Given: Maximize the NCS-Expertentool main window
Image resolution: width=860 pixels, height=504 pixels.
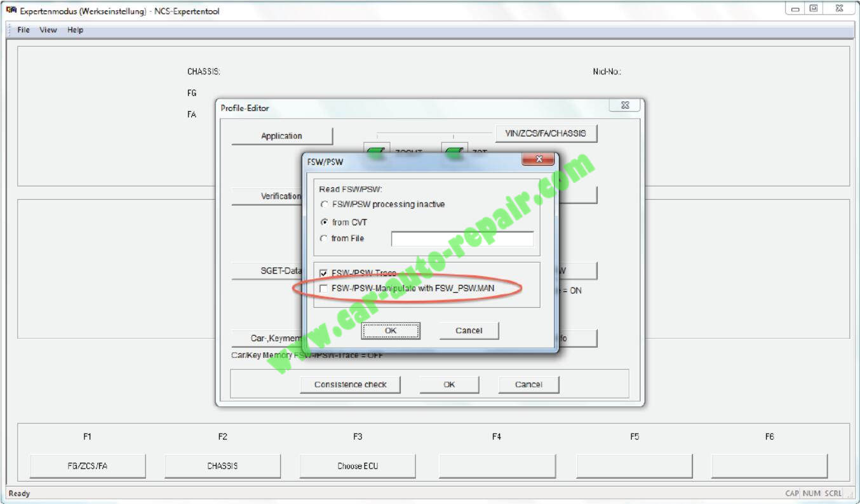Looking at the screenshot, I should (x=813, y=8).
